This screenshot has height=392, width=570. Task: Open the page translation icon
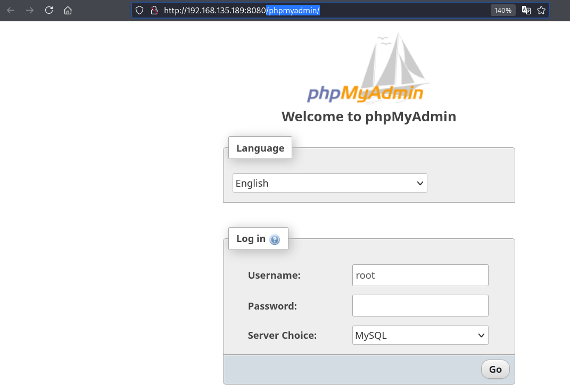point(526,10)
